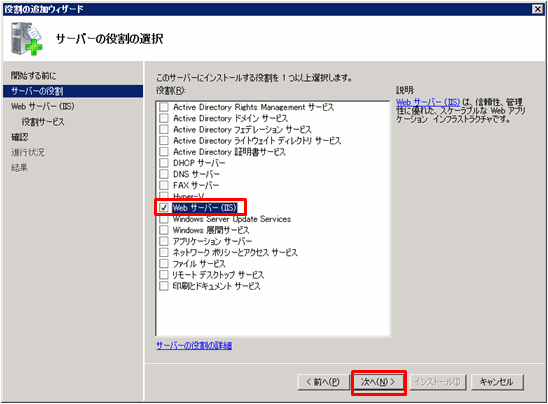Cancel the wizard with キャンセル button
Screen dimensions: 548x404
click(497, 382)
